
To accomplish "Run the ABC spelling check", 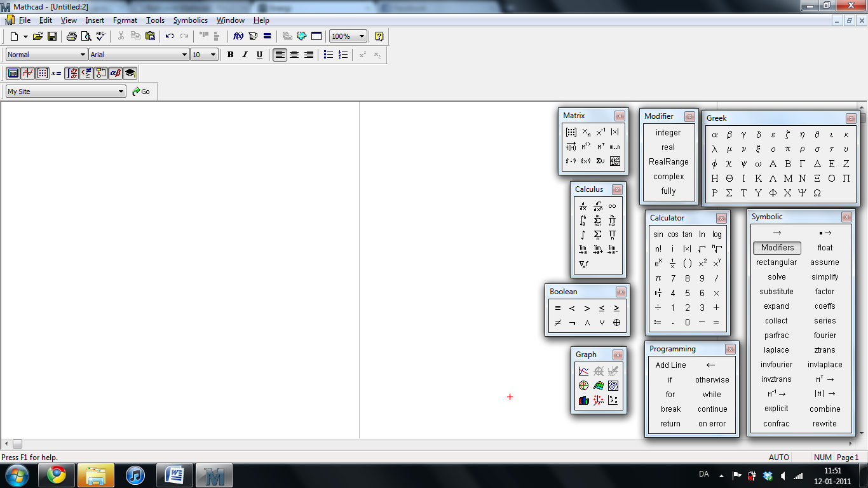I will [x=100, y=36].
